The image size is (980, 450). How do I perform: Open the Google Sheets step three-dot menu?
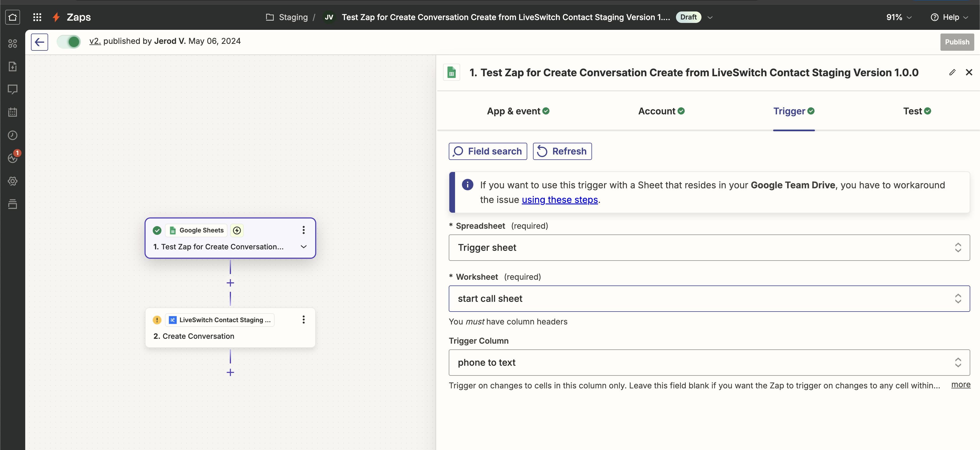tap(303, 230)
